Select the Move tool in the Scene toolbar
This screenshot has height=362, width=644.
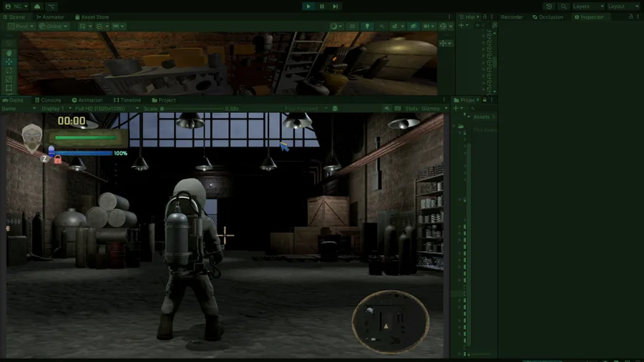9,62
